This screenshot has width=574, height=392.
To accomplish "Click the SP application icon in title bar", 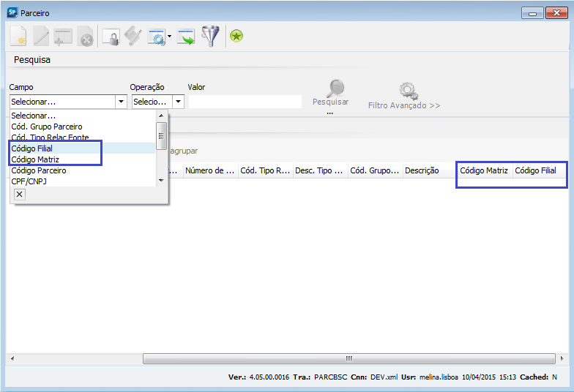I will tap(12, 12).
